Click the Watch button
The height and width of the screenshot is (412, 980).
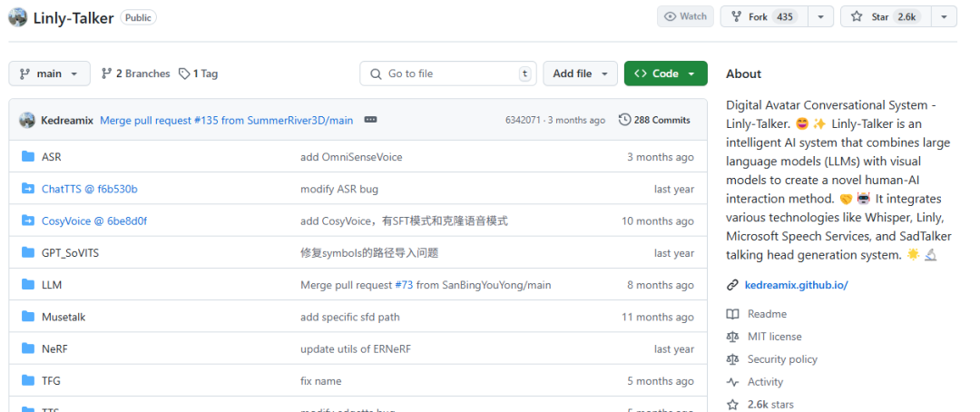[686, 17]
